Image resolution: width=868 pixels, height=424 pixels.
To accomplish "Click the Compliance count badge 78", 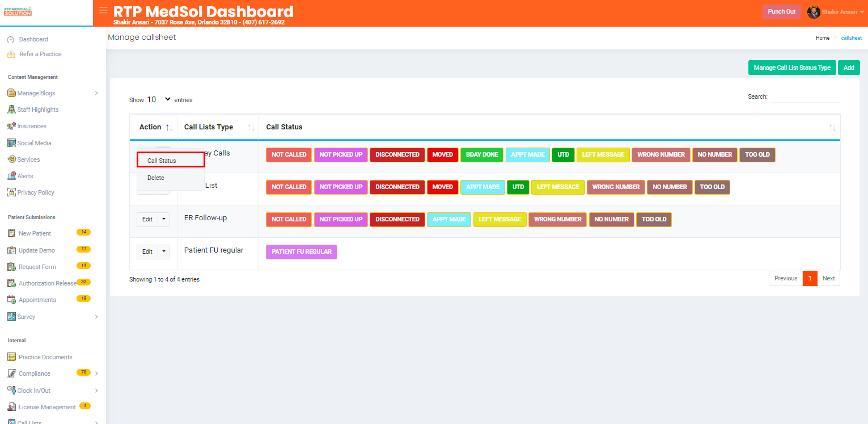I will 83,372.
